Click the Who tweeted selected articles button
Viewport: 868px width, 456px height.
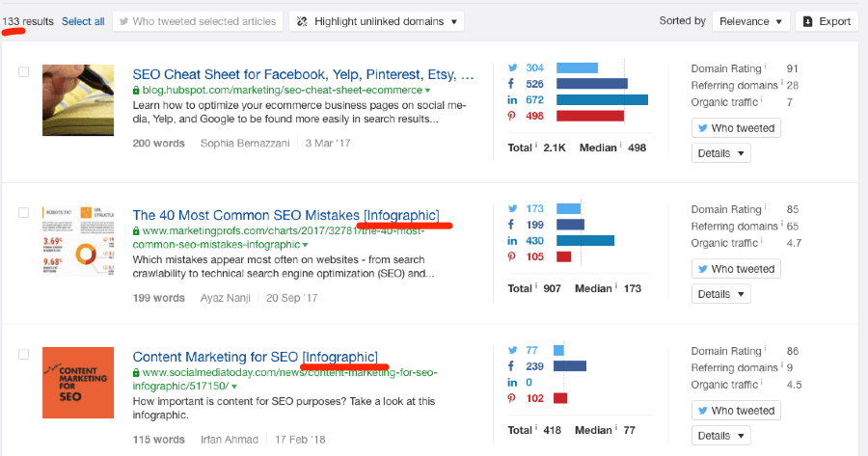198,21
